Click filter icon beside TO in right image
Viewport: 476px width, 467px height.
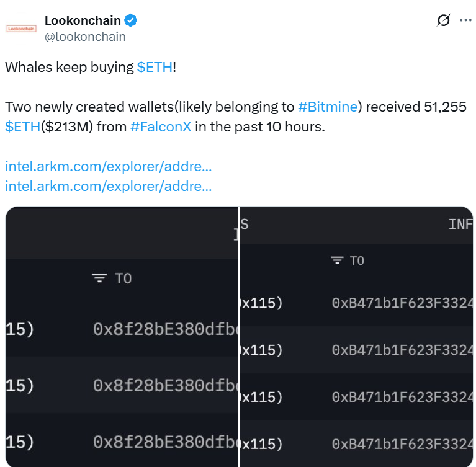[337, 260]
